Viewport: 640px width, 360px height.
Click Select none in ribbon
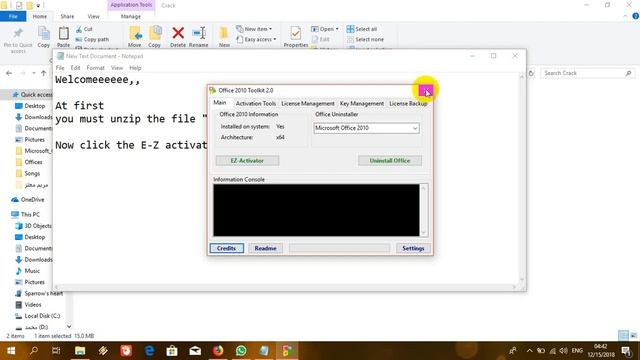click(365, 39)
